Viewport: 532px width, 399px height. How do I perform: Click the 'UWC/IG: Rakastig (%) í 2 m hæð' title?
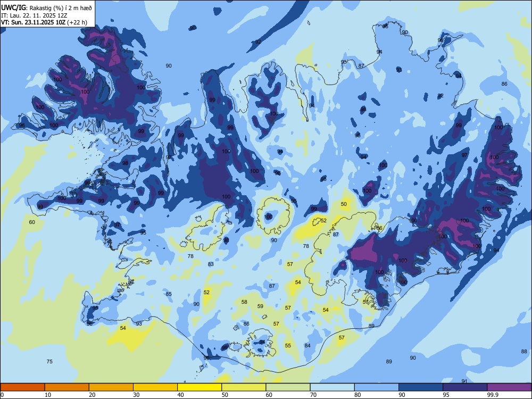pos(46,7)
